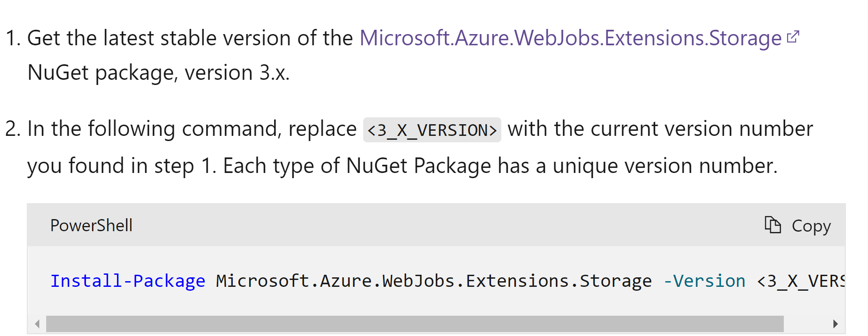Screen dimensions: 868x336
Task: Click the Install-Package command text
Action: click(127, 280)
